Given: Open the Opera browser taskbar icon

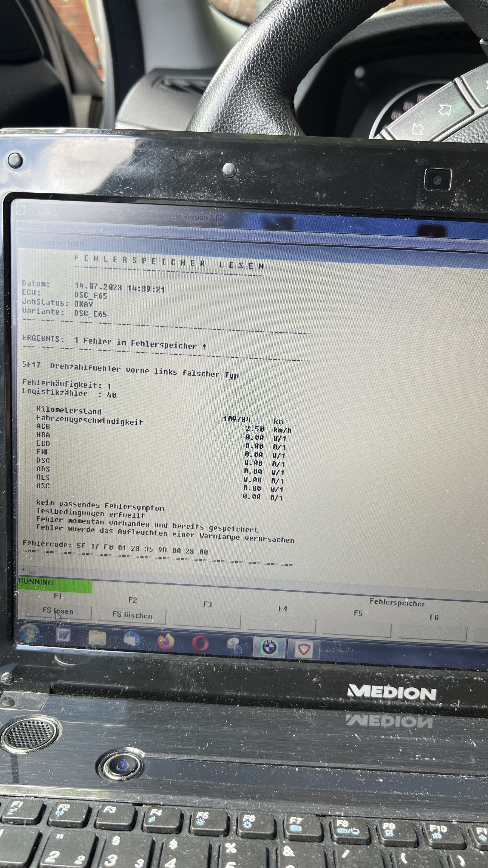Looking at the screenshot, I should click(200, 644).
